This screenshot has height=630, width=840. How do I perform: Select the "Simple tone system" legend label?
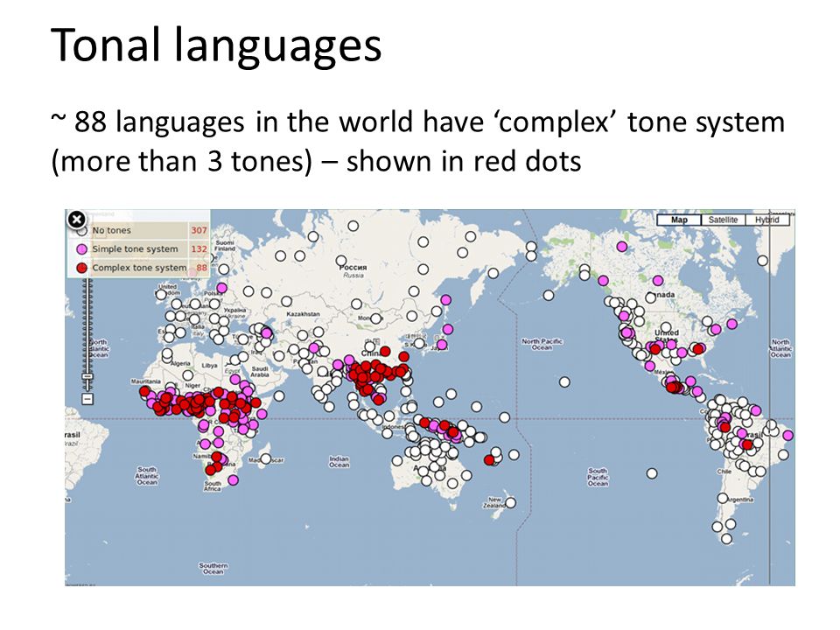point(135,249)
